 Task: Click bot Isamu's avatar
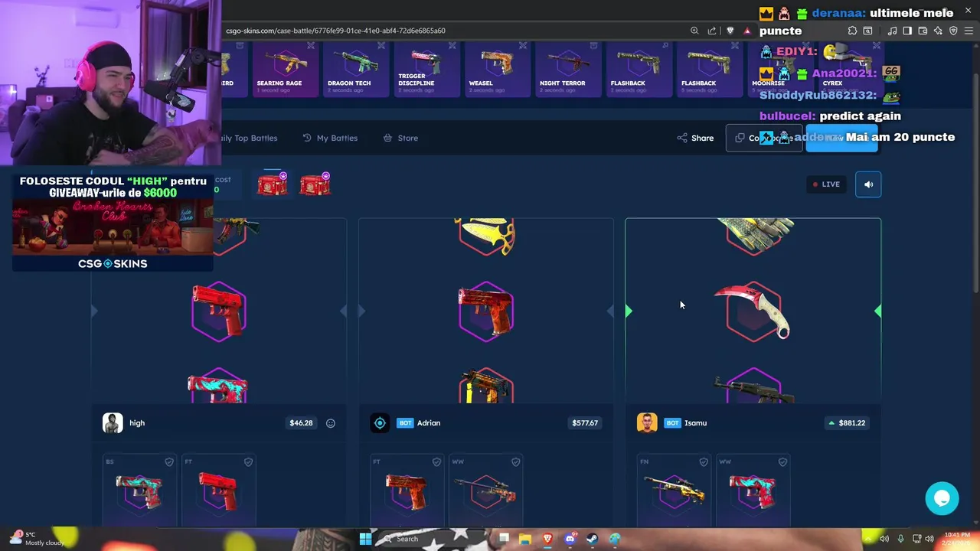(x=647, y=423)
